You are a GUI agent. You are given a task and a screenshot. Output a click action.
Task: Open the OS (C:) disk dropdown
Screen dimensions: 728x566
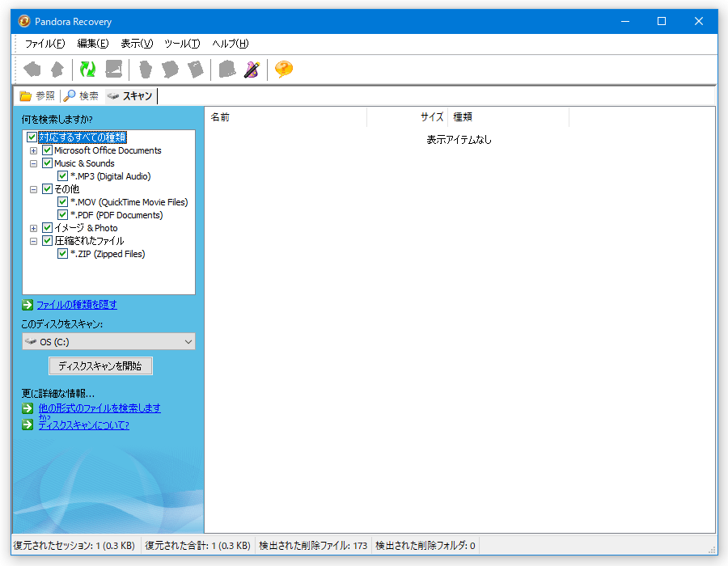tap(108, 342)
